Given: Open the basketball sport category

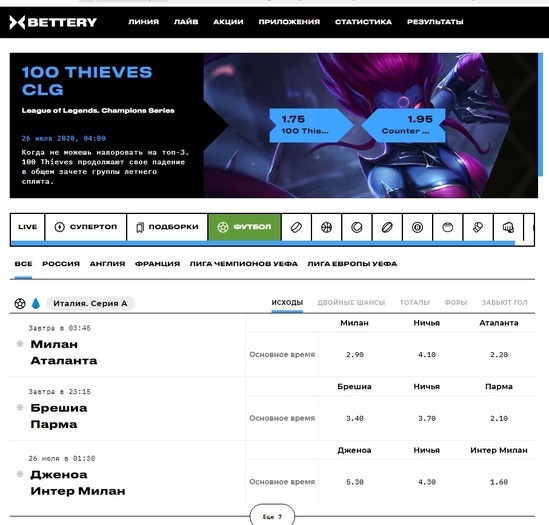Looking at the screenshot, I should click(326, 227).
